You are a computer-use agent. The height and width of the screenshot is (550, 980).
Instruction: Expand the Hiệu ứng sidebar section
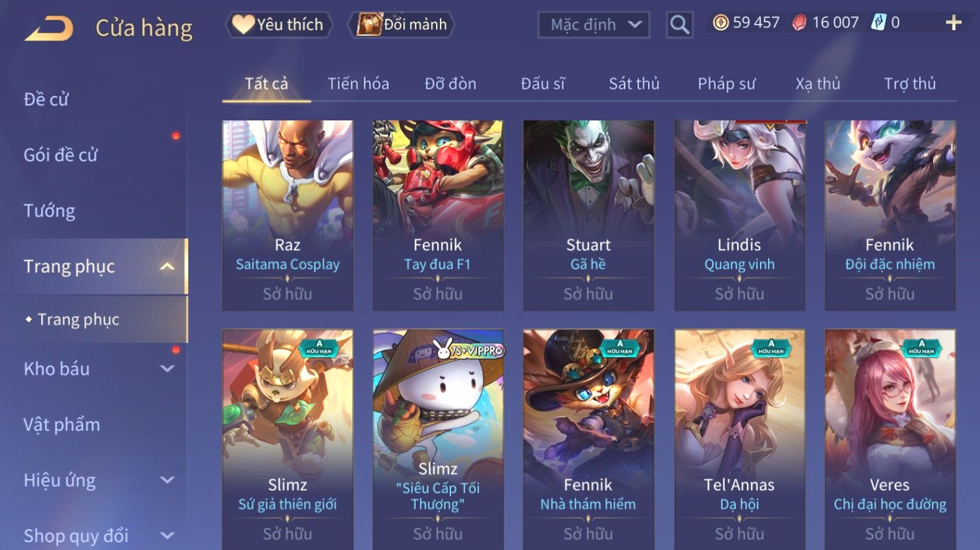167,480
